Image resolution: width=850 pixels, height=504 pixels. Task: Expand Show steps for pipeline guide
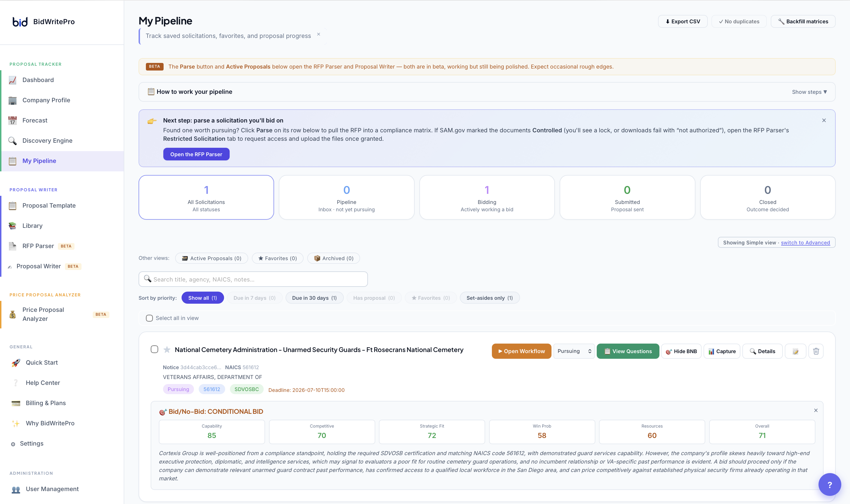809,92
